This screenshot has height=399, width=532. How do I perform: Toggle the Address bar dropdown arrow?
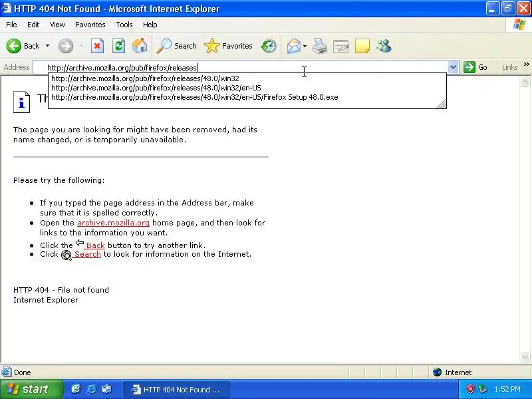pos(453,67)
